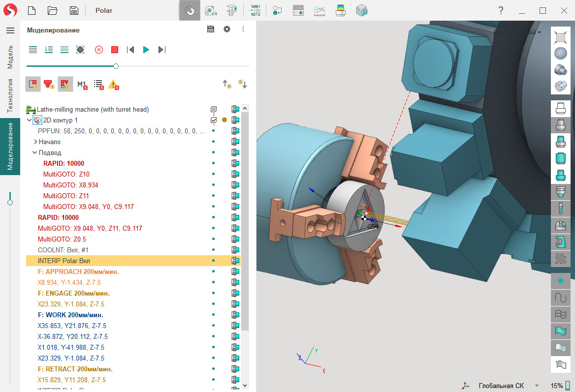Screen dimensions: 575x392
Task: Click the fit-to-view frame icon in the right toolbar
Action: click(560, 37)
